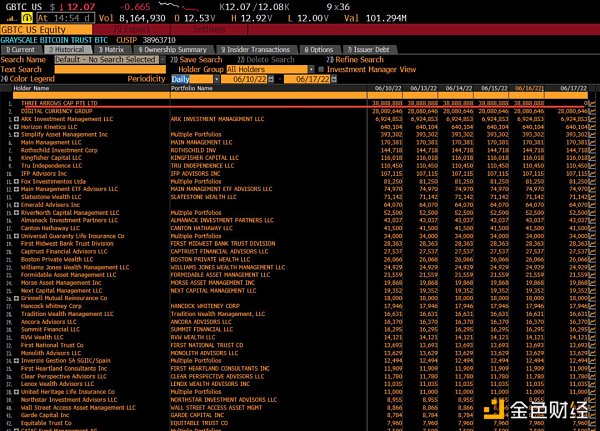Open calendar picker beside end date 06/17/22
This screenshot has height=431, width=600.
334,79
